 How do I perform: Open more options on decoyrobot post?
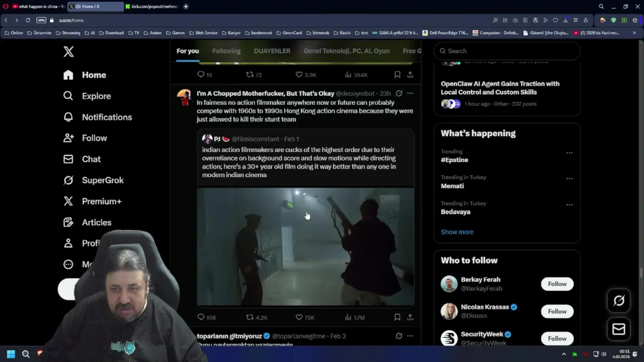tap(410, 94)
